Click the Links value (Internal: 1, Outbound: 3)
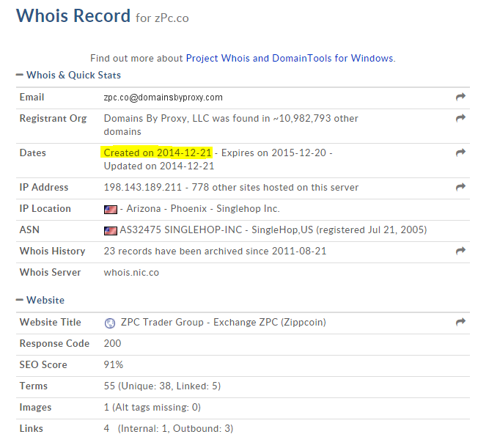 (175, 428)
